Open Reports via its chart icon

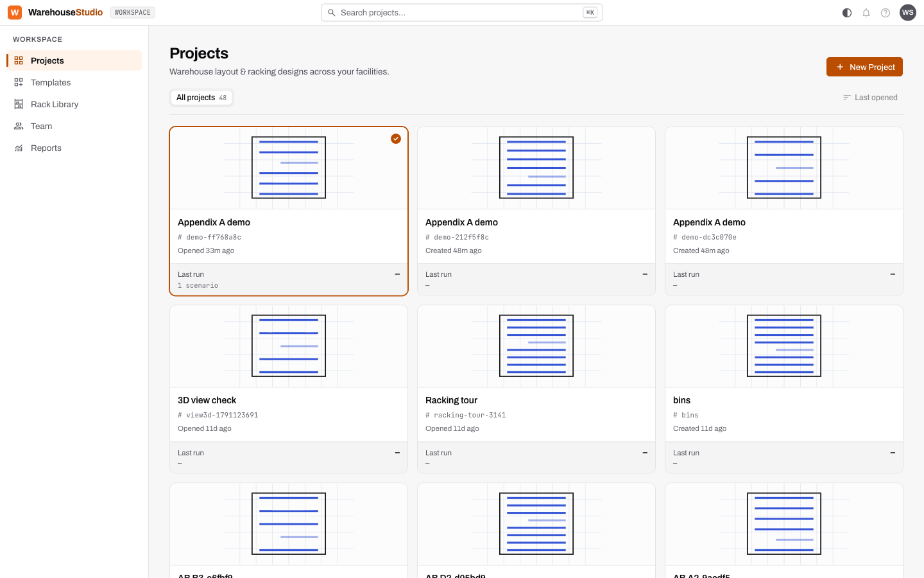pos(19,148)
